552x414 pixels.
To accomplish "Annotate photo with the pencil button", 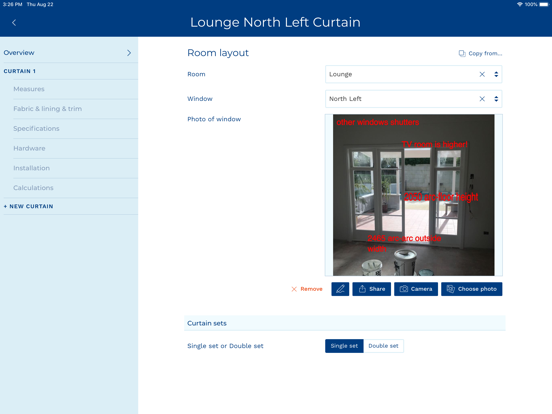I will click(x=340, y=289).
